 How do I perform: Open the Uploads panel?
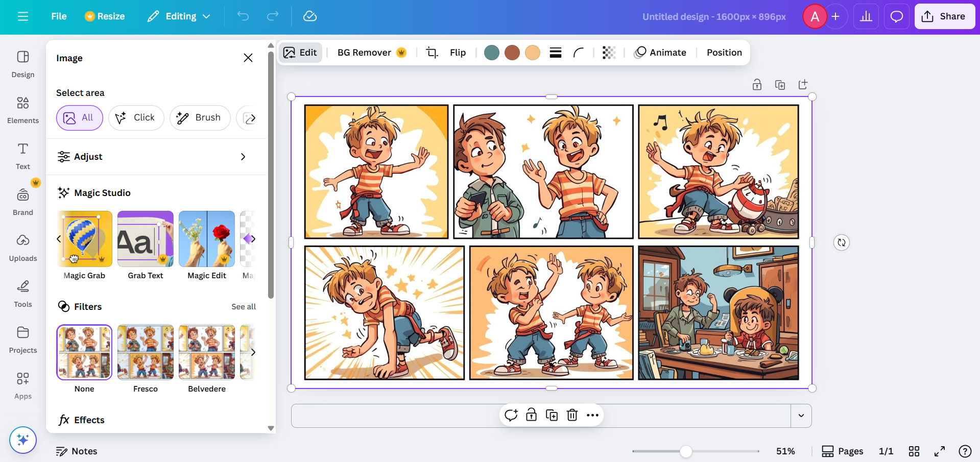(22, 247)
